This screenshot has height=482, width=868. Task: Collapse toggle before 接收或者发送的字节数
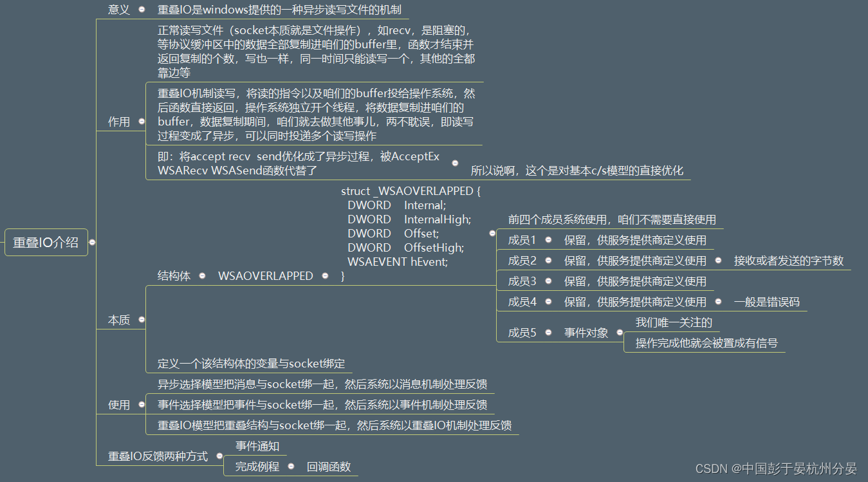pyautogui.click(x=719, y=261)
